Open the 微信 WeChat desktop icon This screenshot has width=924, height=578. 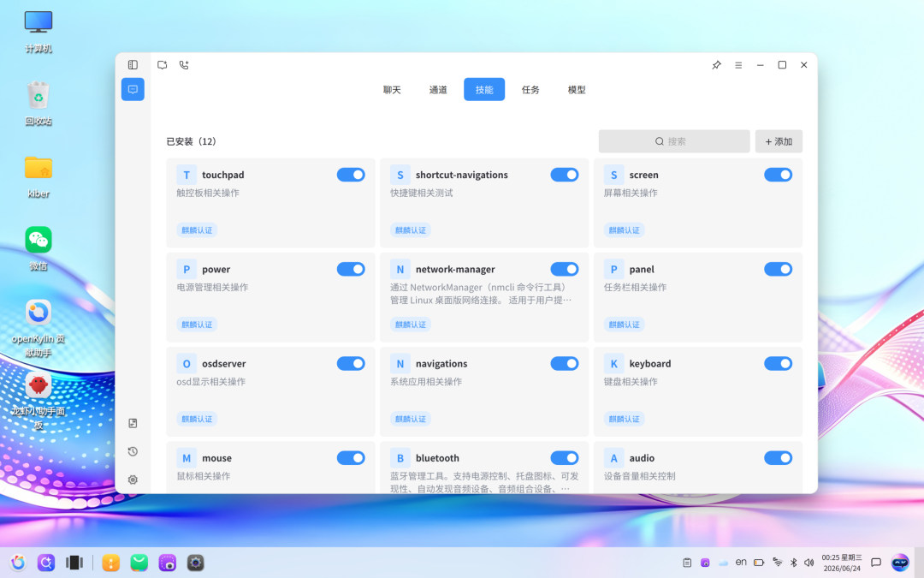click(x=38, y=247)
